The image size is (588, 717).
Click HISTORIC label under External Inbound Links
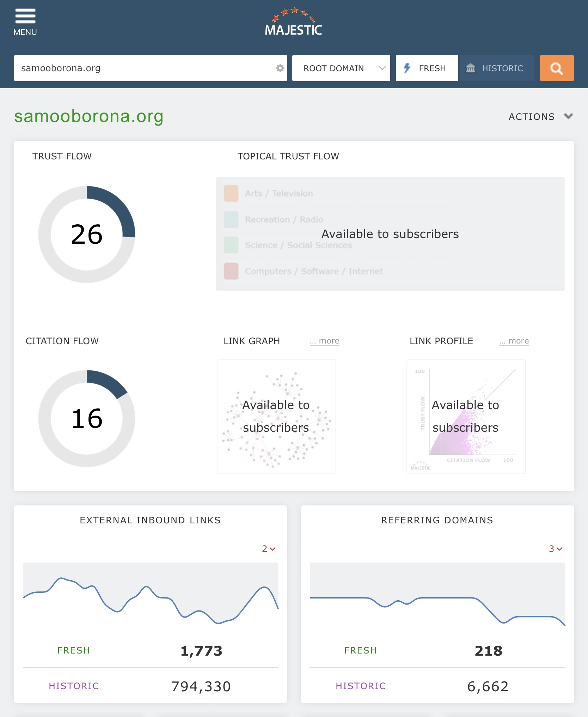(74, 686)
